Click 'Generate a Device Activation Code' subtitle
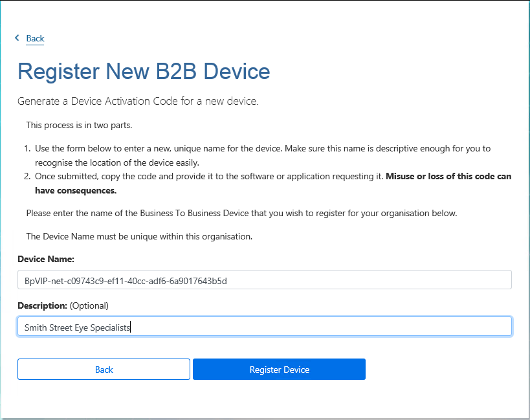Image resolution: width=530 pixels, height=420 pixels. pos(138,101)
